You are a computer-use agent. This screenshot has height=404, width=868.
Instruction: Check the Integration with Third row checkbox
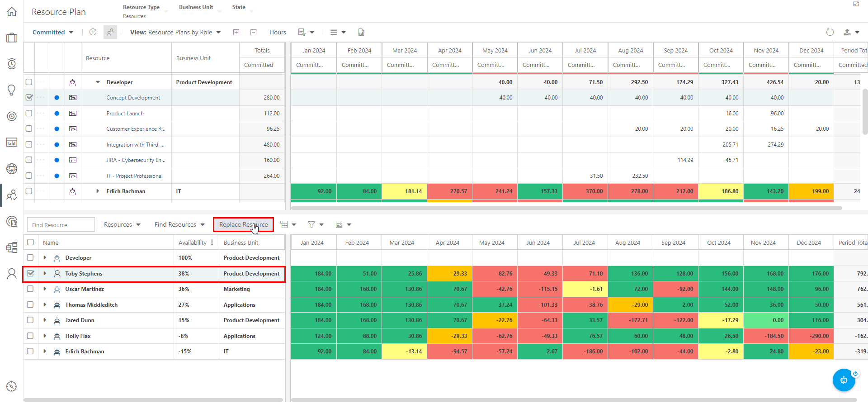[29, 144]
